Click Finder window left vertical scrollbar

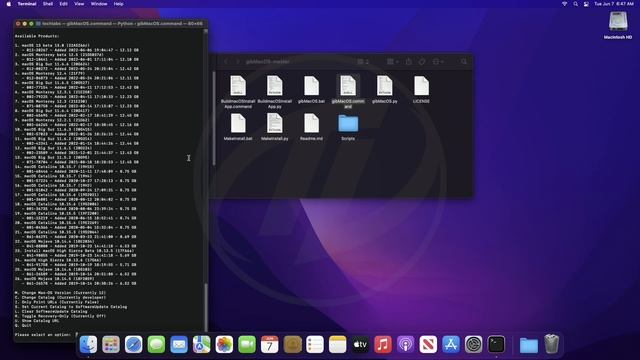click(x=214, y=118)
